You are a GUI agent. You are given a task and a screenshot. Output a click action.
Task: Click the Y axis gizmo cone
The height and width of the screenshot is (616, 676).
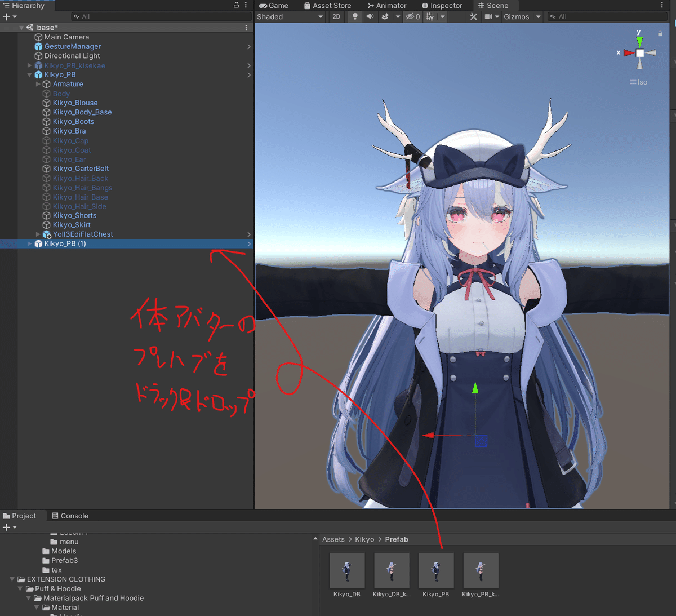639,41
